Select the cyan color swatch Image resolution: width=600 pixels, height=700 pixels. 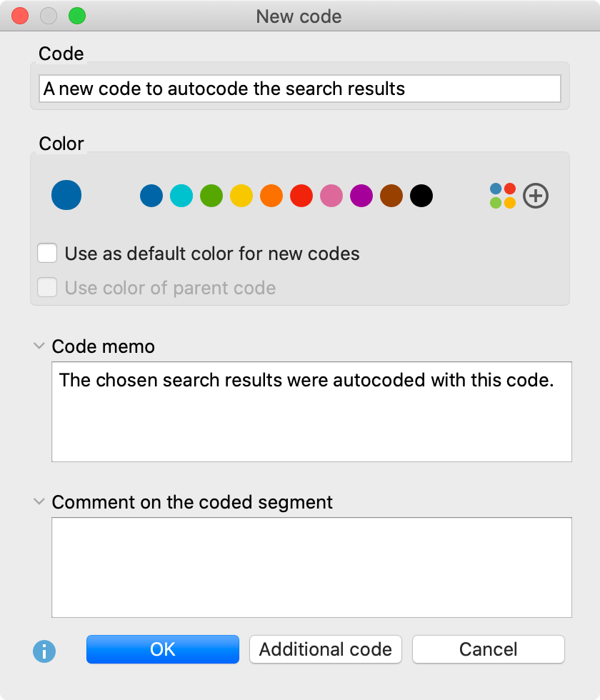coord(181,196)
